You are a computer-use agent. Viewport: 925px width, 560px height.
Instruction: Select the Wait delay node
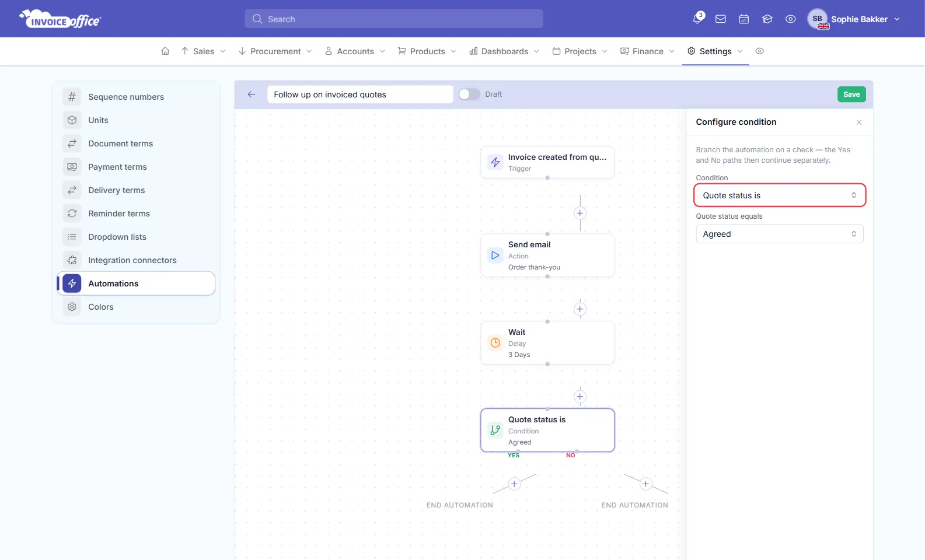point(547,343)
